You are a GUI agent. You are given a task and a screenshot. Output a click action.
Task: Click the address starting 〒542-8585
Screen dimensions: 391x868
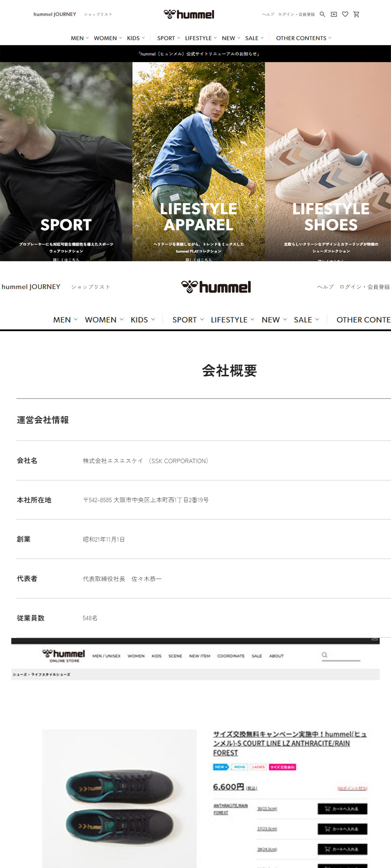click(x=146, y=500)
